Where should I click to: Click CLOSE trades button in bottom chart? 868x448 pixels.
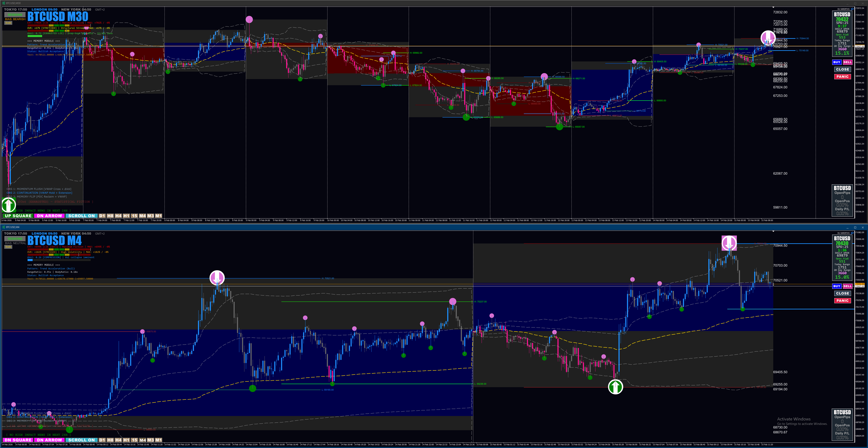(x=842, y=293)
